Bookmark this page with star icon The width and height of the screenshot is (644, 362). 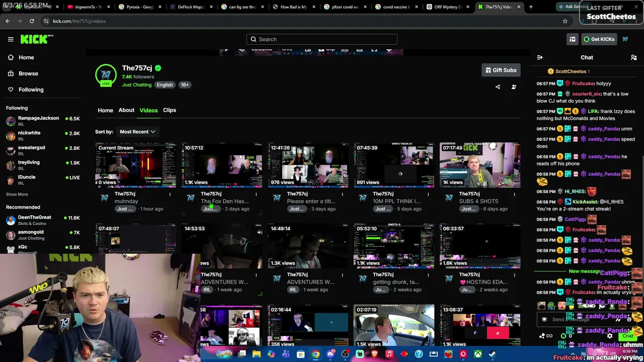[565, 21]
